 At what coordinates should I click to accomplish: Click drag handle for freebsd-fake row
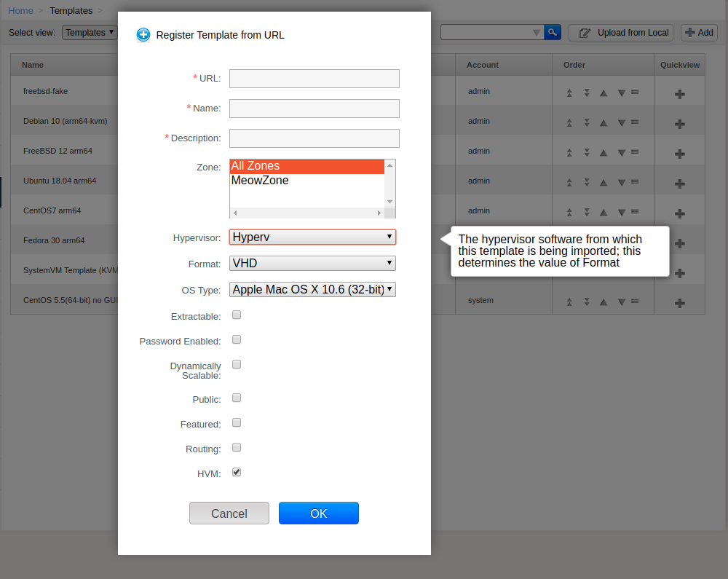[635, 92]
